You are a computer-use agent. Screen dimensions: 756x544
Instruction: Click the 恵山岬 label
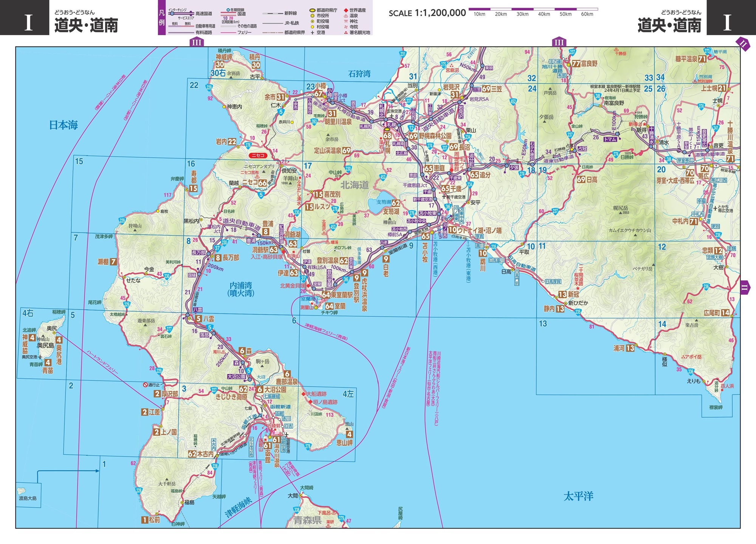[344, 443]
